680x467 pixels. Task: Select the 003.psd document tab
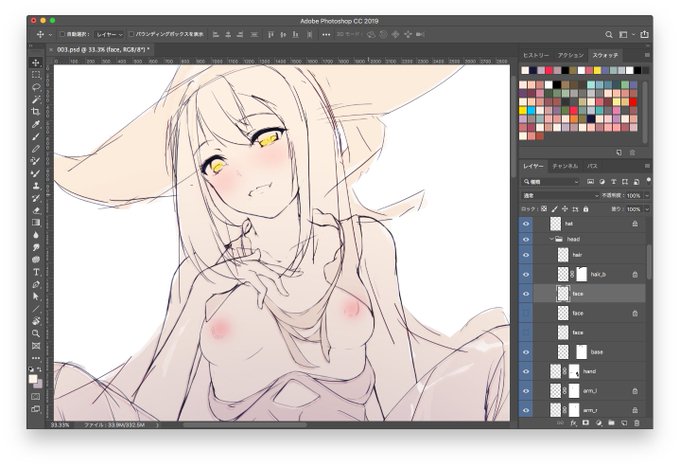103,50
